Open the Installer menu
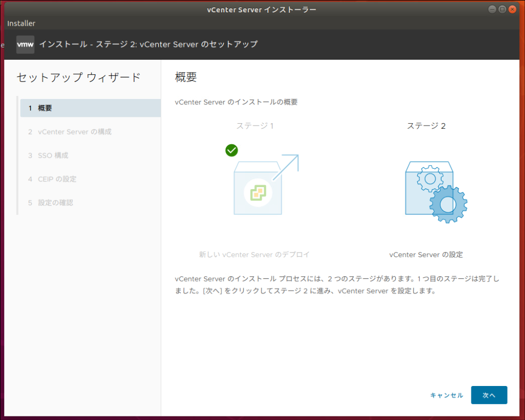525x420 pixels. coord(21,23)
